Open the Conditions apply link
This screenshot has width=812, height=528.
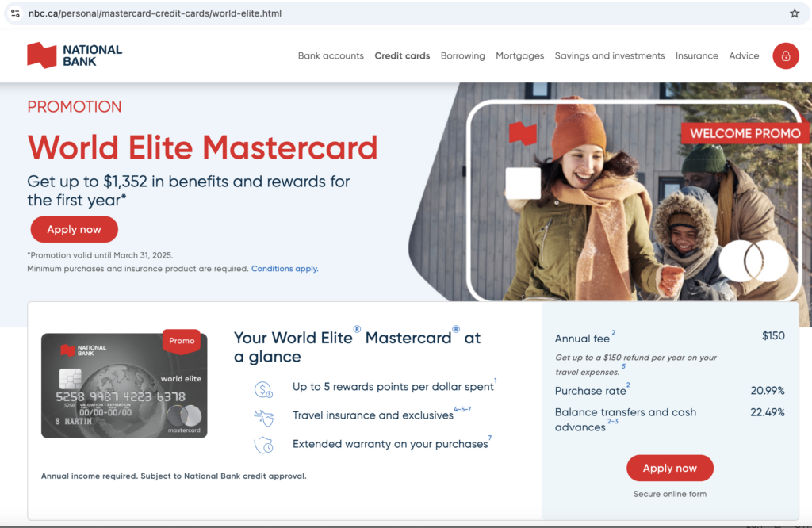285,269
